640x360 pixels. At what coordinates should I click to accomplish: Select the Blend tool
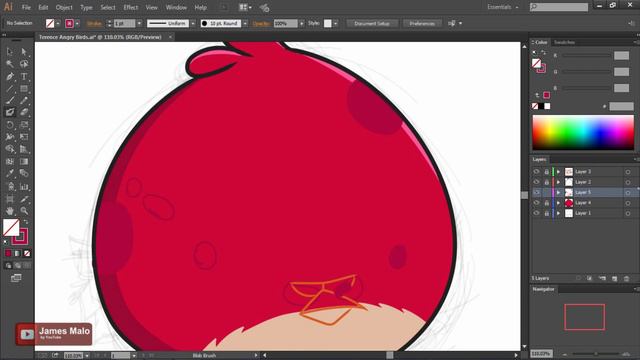click(24, 174)
